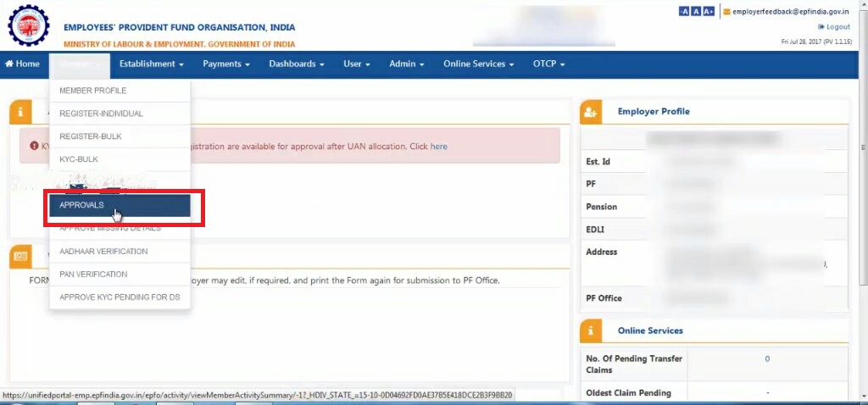Click the 'Est. Id' label
The height and width of the screenshot is (405, 868).
598,162
